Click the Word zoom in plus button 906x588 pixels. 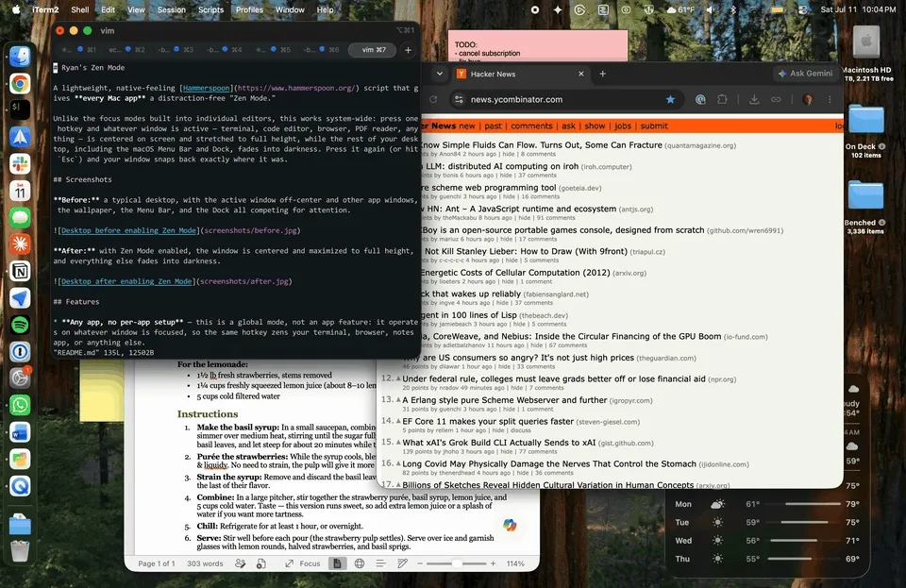click(x=493, y=563)
